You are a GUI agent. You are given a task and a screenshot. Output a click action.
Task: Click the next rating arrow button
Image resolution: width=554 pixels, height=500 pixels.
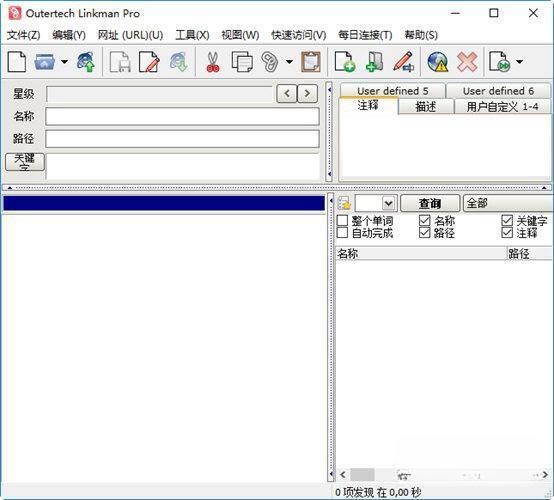[x=307, y=94]
